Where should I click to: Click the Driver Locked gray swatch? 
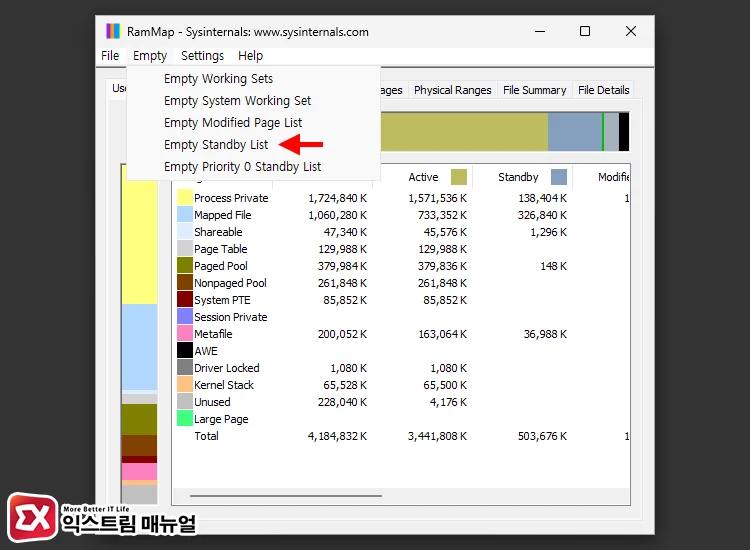tap(185, 367)
